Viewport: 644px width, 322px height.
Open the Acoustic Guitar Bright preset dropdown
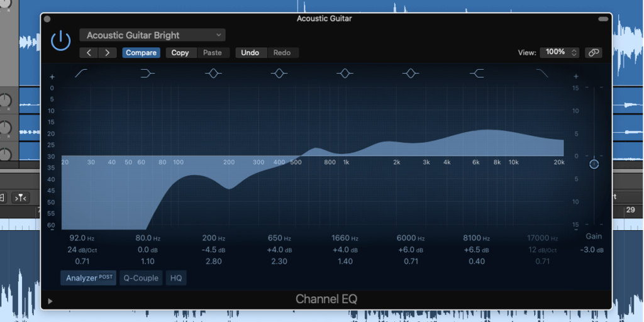152,35
